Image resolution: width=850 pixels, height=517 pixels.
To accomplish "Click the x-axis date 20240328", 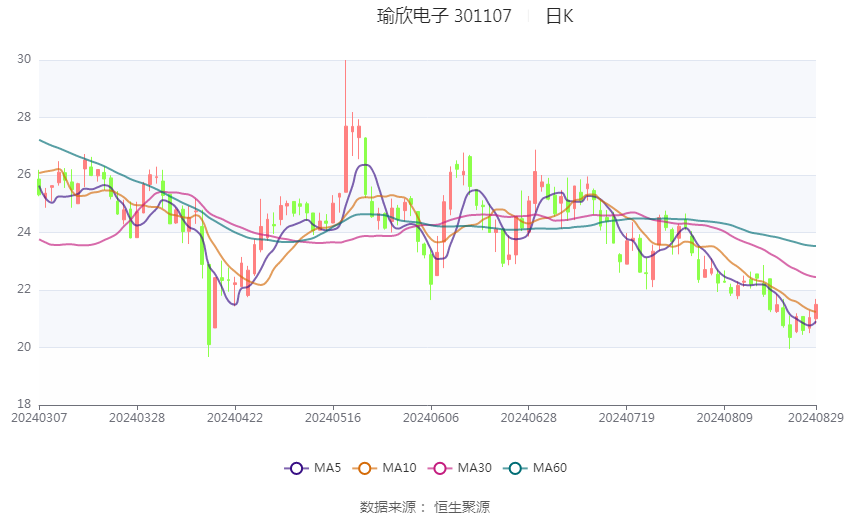I will (137, 418).
